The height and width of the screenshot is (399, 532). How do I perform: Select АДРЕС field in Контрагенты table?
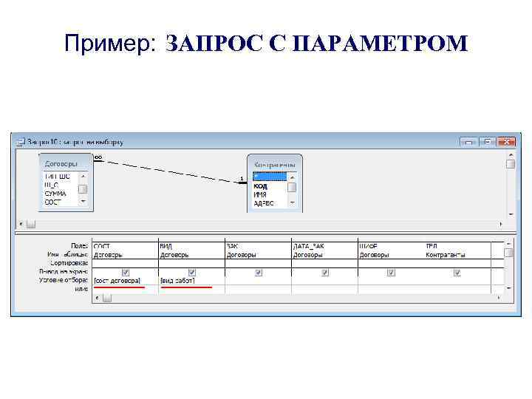tap(264, 203)
